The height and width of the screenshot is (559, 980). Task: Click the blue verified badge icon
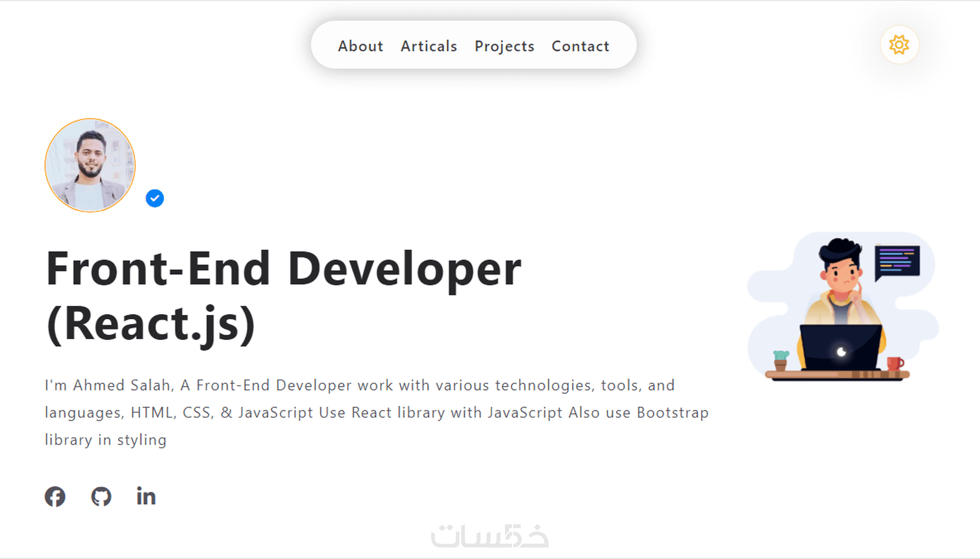pos(154,198)
